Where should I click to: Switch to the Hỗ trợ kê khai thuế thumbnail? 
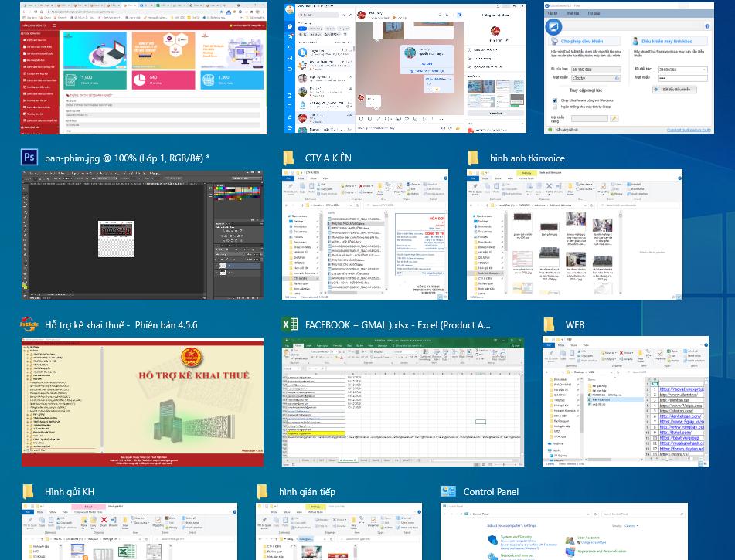[x=142, y=402]
